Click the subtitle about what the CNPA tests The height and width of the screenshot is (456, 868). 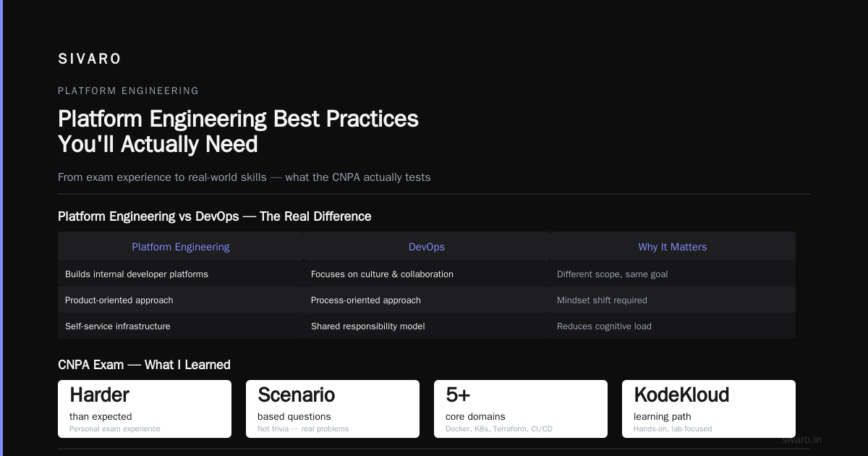tap(244, 177)
